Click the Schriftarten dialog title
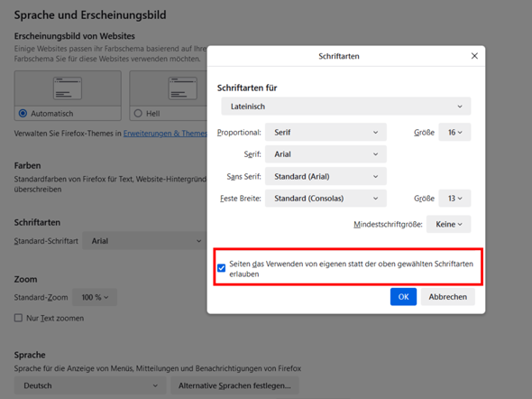 [339, 56]
